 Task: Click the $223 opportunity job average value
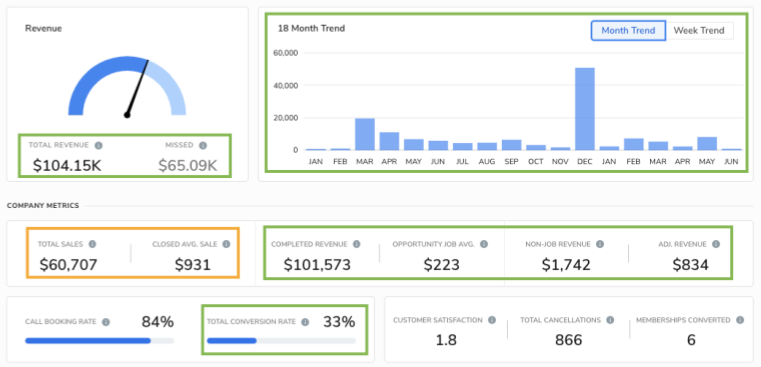[441, 265]
